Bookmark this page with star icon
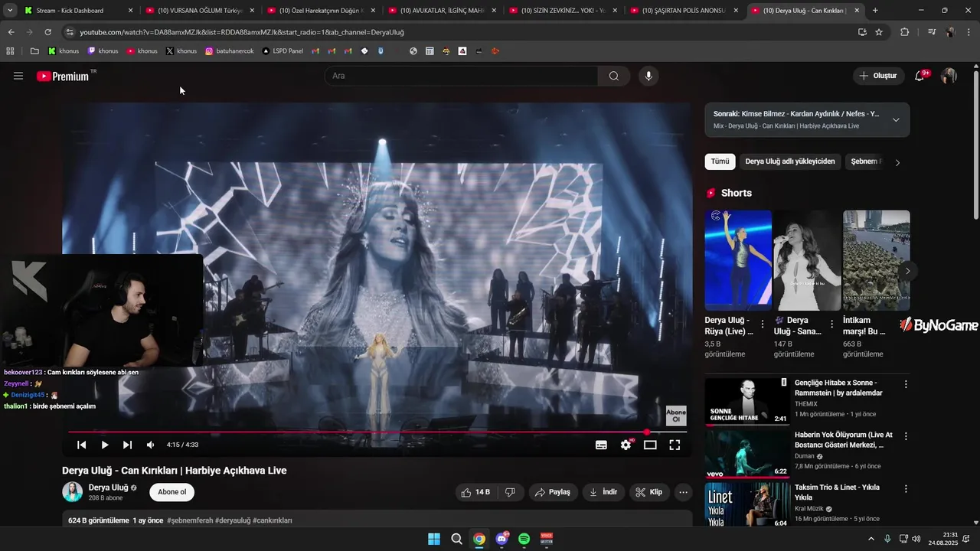980x551 pixels. pos(879,32)
